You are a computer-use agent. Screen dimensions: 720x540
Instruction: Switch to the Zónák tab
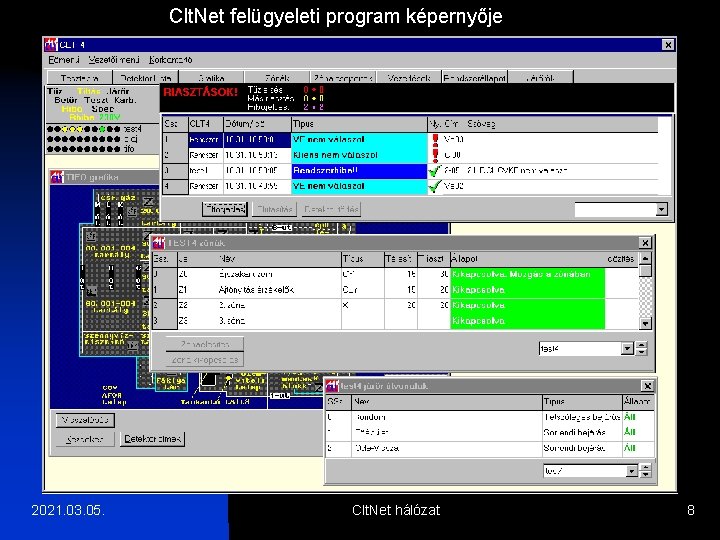pos(277,78)
